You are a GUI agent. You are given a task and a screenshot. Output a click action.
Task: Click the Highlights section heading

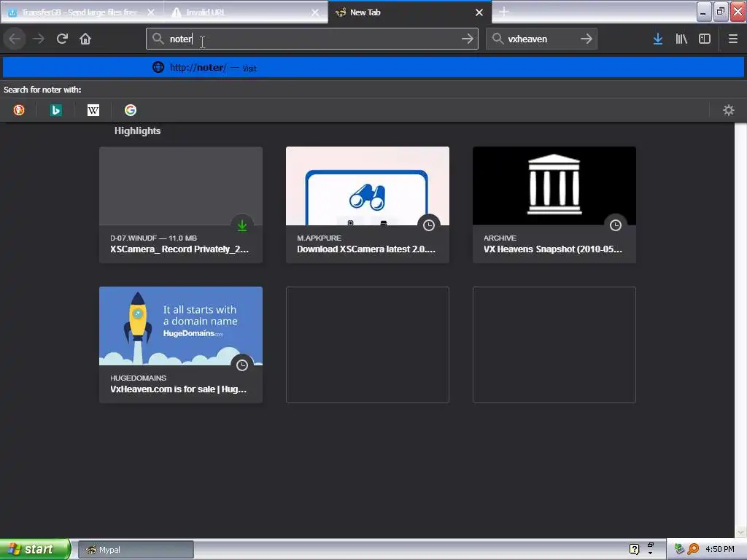click(137, 131)
